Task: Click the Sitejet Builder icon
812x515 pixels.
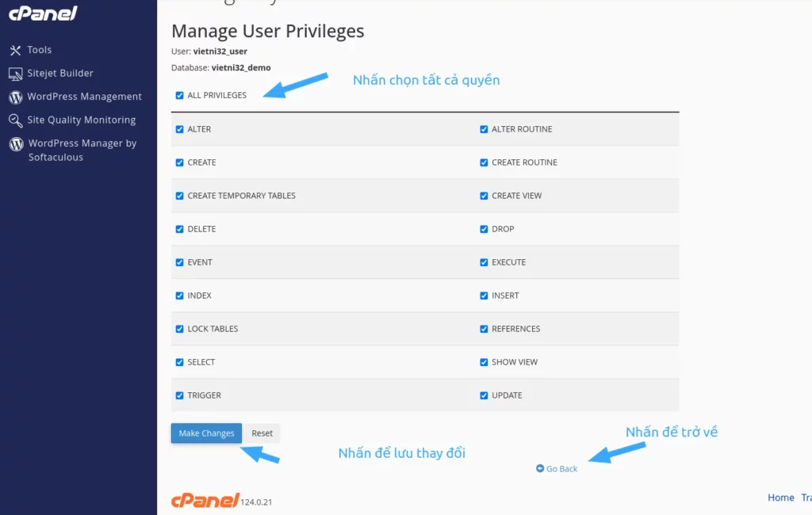Action: point(14,73)
